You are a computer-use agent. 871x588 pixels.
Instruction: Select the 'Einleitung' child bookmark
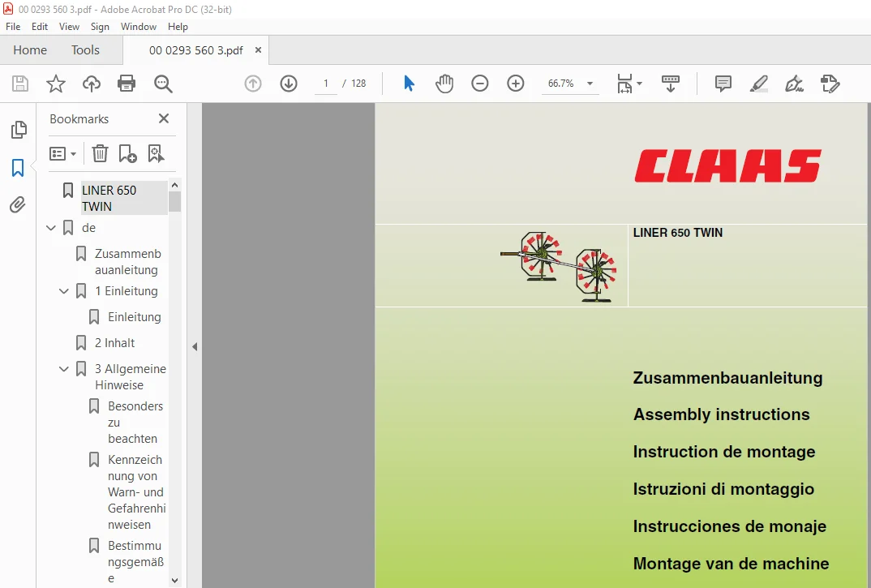point(135,317)
